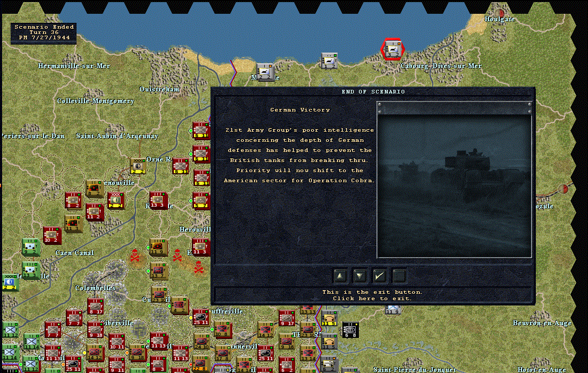Click the Ouistreham map label

[159, 89]
